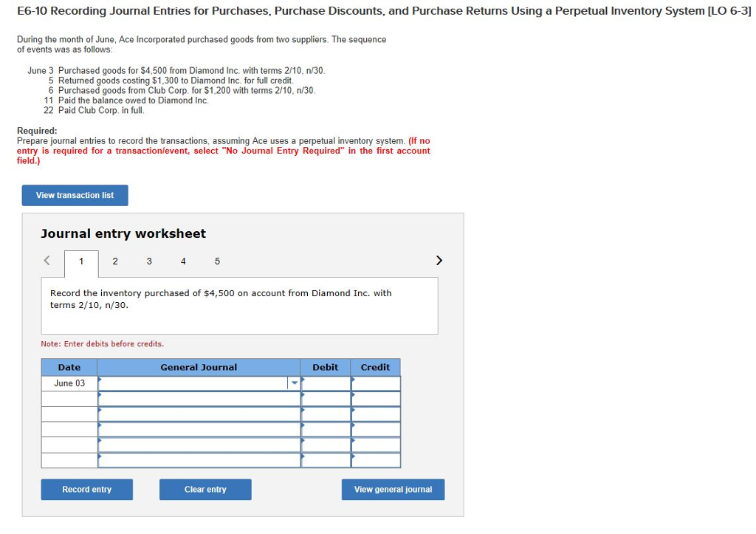Click the second-row Credit amount field
Image resolution: width=756 pixels, height=534 pixels.
376,399
